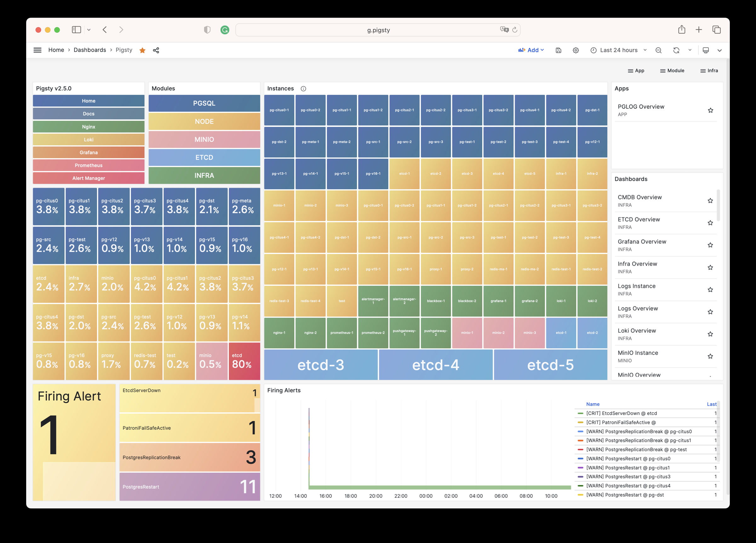Image resolution: width=756 pixels, height=543 pixels.
Task: Open the Module links menu
Action: tap(672, 71)
